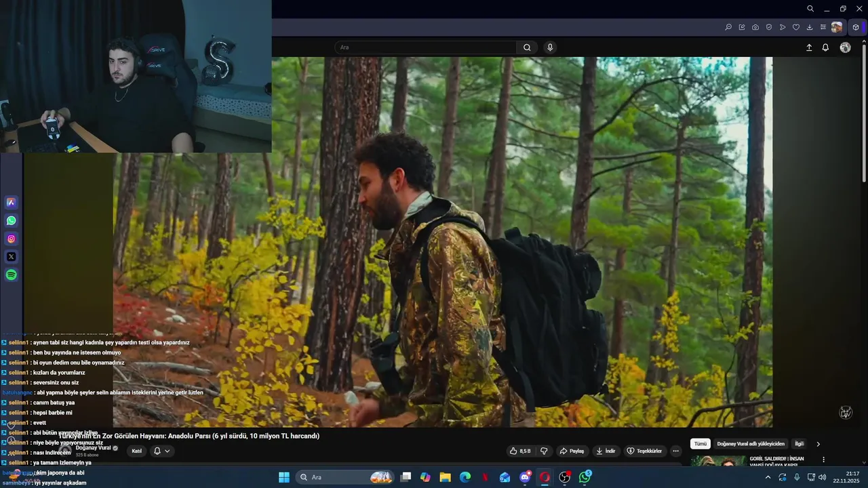
Task: Open the ad-blocker shield icon
Action: click(769, 27)
